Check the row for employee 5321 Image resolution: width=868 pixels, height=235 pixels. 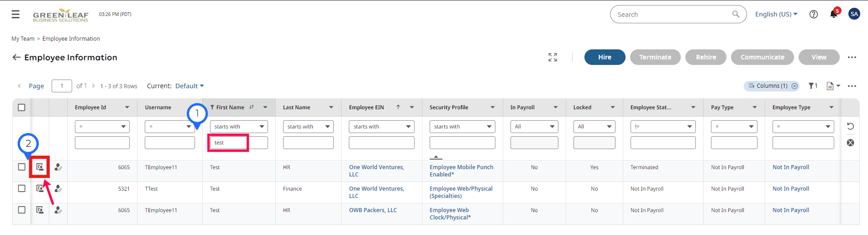pos(21,188)
